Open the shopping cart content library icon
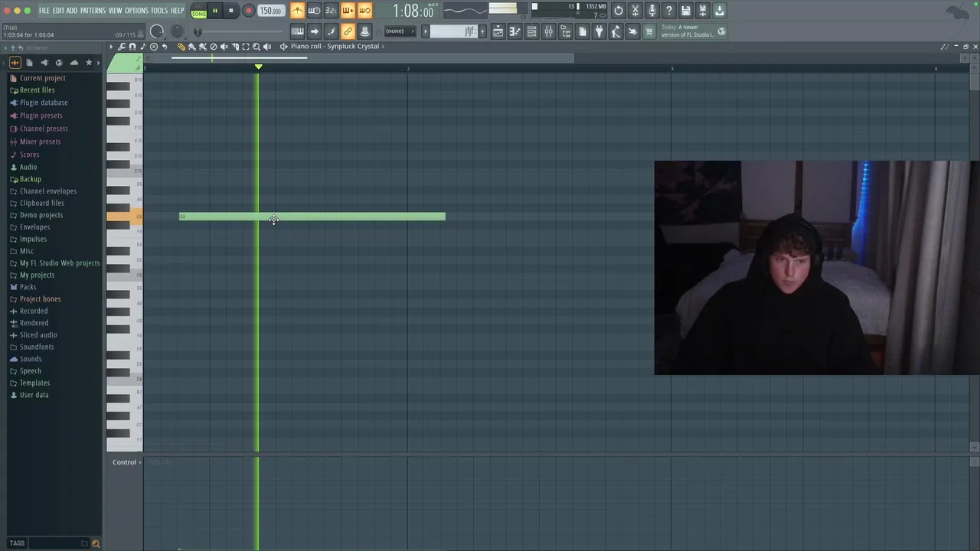 (649, 31)
